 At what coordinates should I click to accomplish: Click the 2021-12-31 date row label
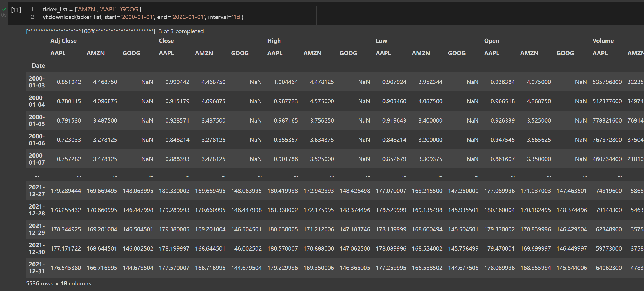click(x=37, y=268)
